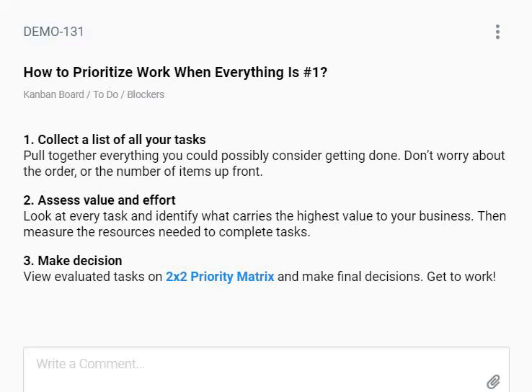Click the heading "1. Collect a list of all your tasks"

tap(115, 140)
